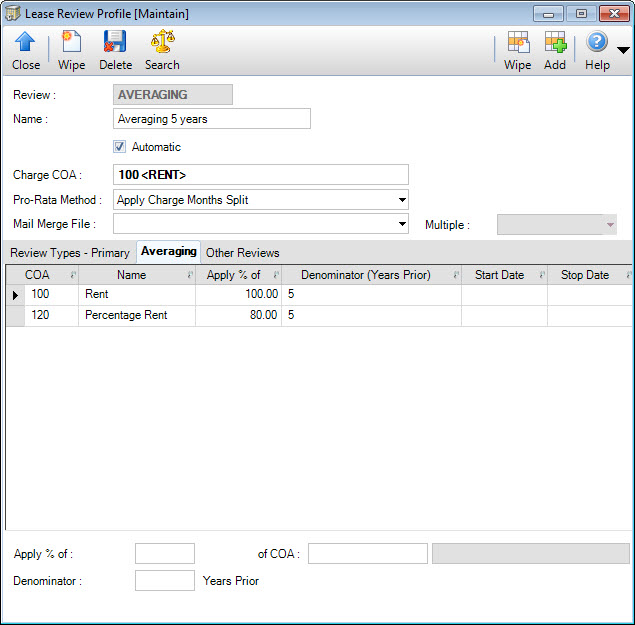Click the Percentage Rent name cell
Viewport: 635px width, 625px height.
coord(137,316)
